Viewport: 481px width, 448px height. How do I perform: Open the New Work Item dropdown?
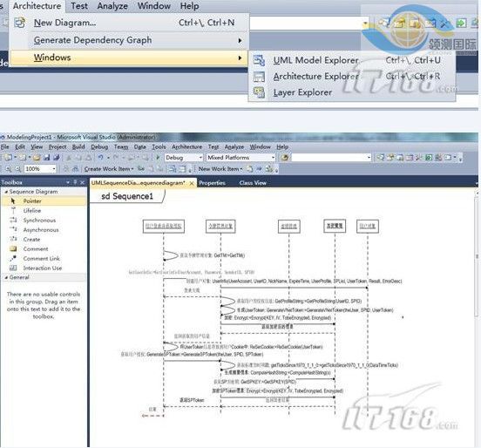pyautogui.click(x=220, y=169)
